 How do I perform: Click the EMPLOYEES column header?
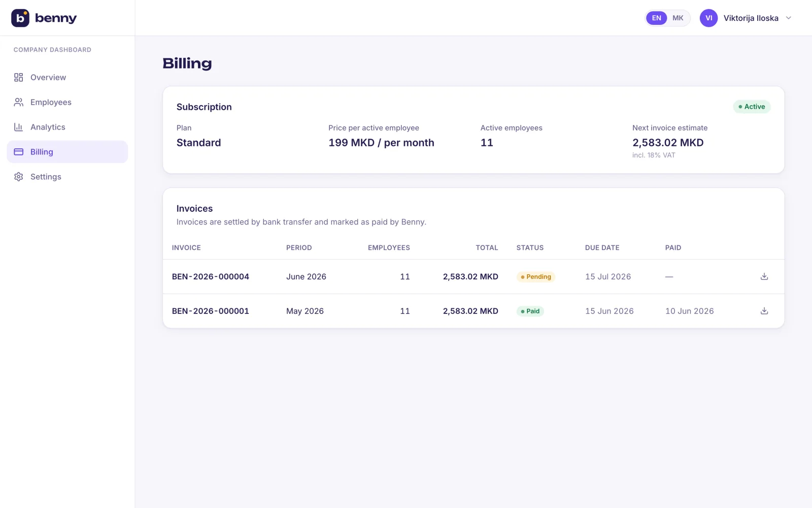[389, 248]
